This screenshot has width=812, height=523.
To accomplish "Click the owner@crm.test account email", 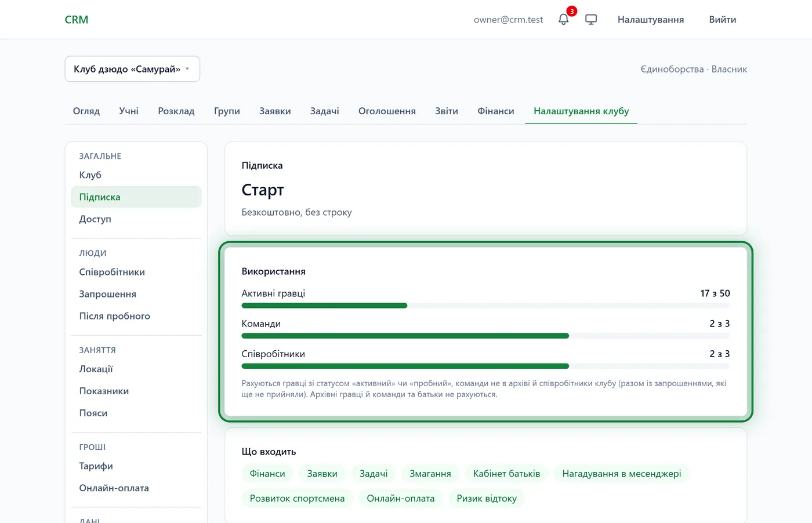I will [509, 20].
